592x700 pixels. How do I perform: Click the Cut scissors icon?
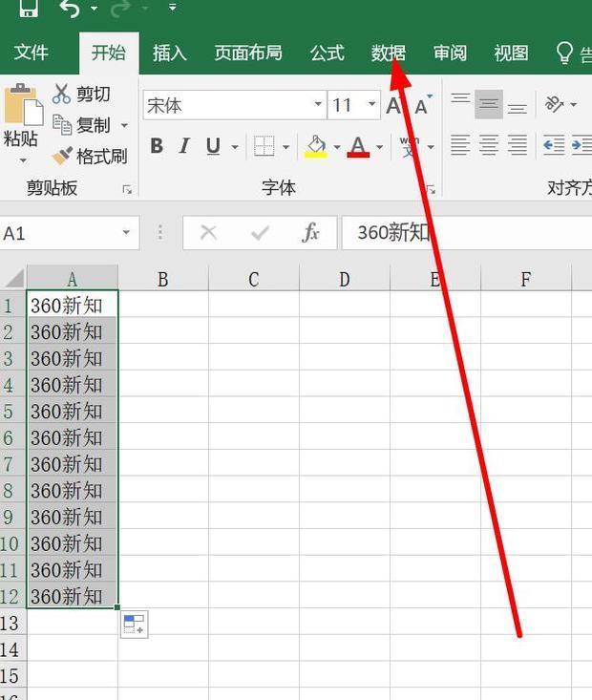(x=62, y=94)
